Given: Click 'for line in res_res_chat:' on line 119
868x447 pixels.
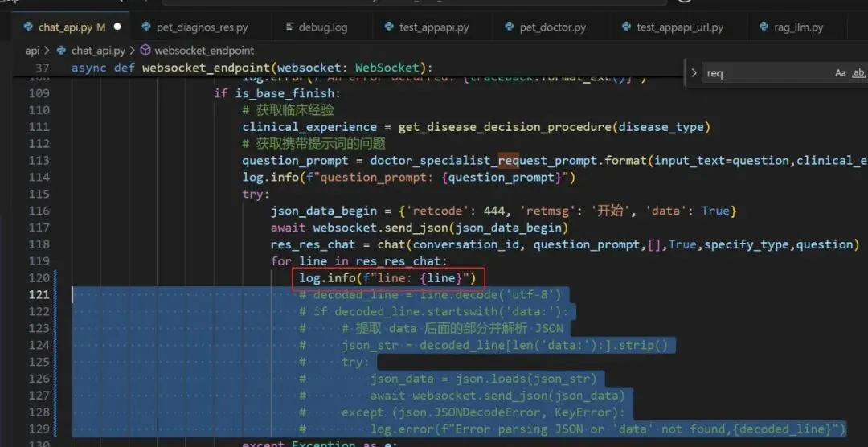Looking at the screenshot, I should (358, 261).
